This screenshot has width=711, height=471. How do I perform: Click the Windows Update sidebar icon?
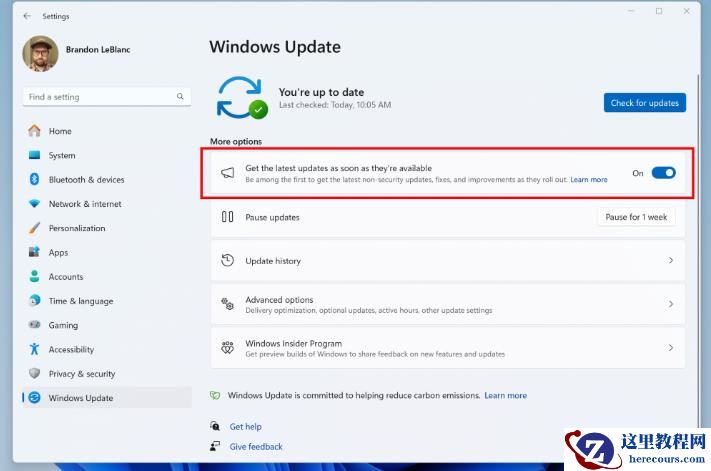tap(34, 398)
